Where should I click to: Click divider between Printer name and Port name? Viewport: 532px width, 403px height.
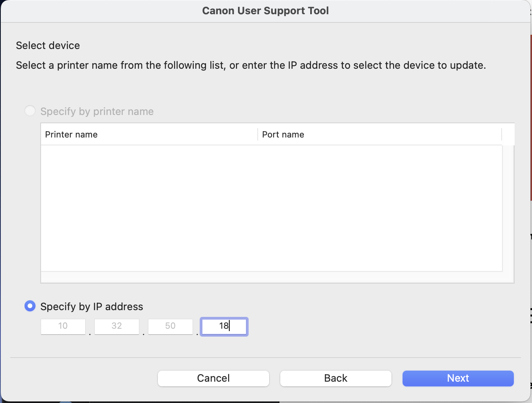click(x=258, y=134)
